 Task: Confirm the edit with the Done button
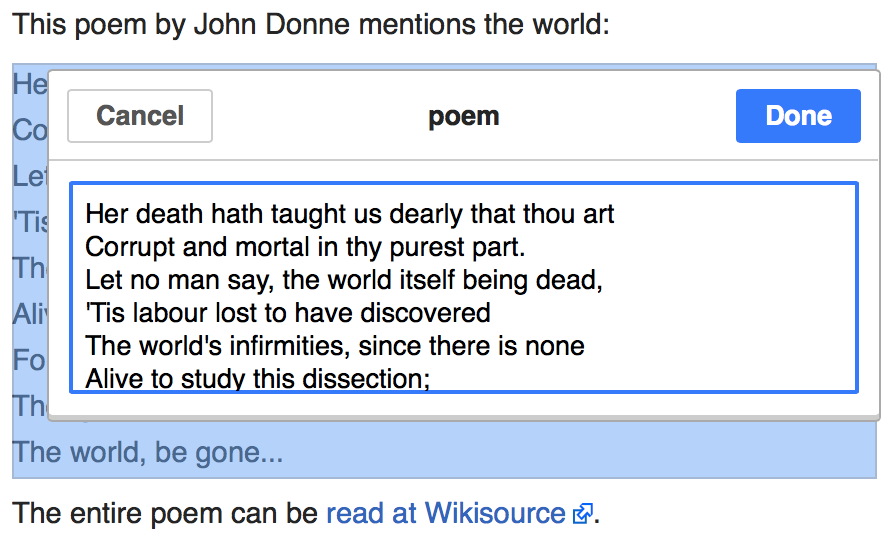pyautogui.click(x=798, y=116)
